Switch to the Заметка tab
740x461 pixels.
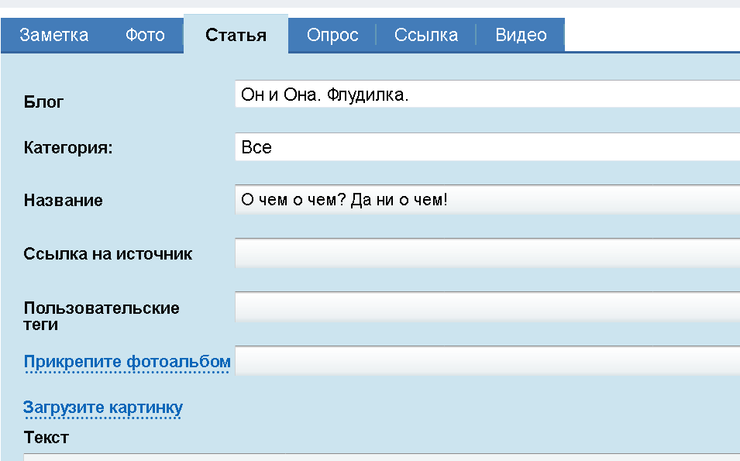(x=54, y=35)
